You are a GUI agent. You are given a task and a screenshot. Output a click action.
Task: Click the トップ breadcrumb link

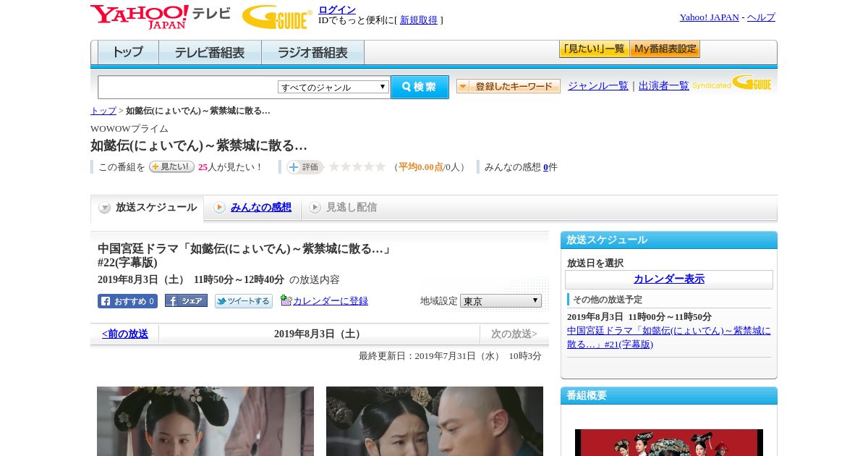point(103,111)
